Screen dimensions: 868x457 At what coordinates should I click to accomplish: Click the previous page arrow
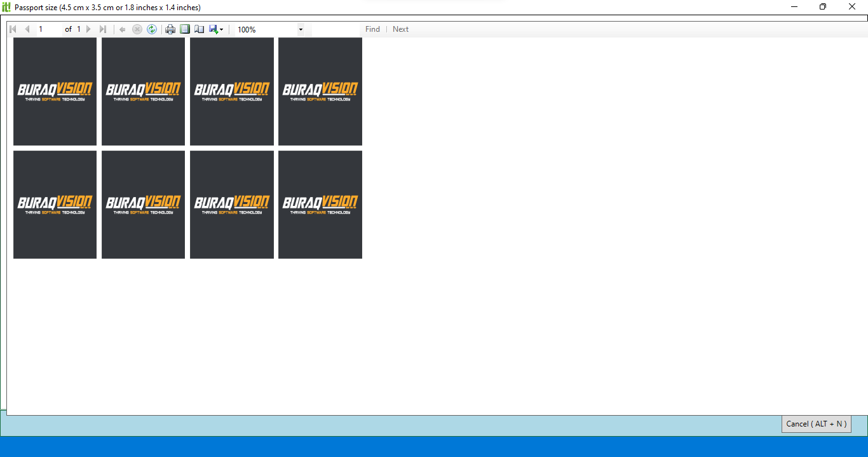[x=27, y=29]
